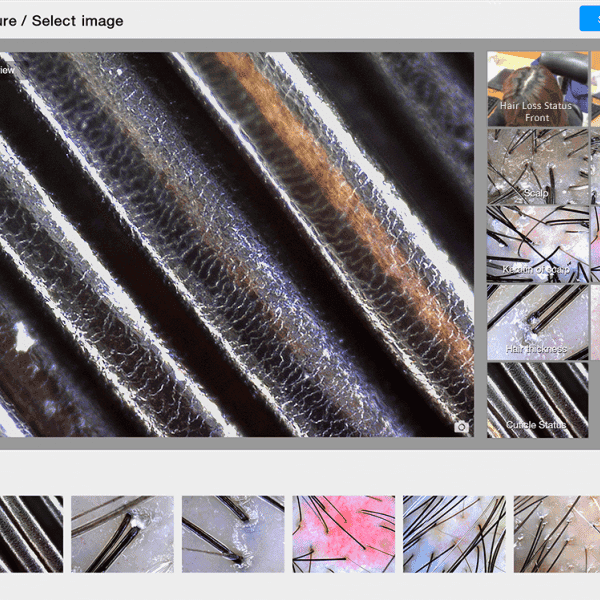The image size is (600, 600).
Task: Click the camera capture icon on preview
Action: coord(461,427)
